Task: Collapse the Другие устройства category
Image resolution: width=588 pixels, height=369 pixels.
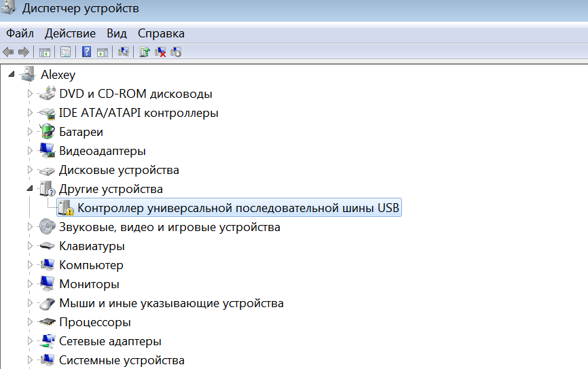Action: [30, 188]
